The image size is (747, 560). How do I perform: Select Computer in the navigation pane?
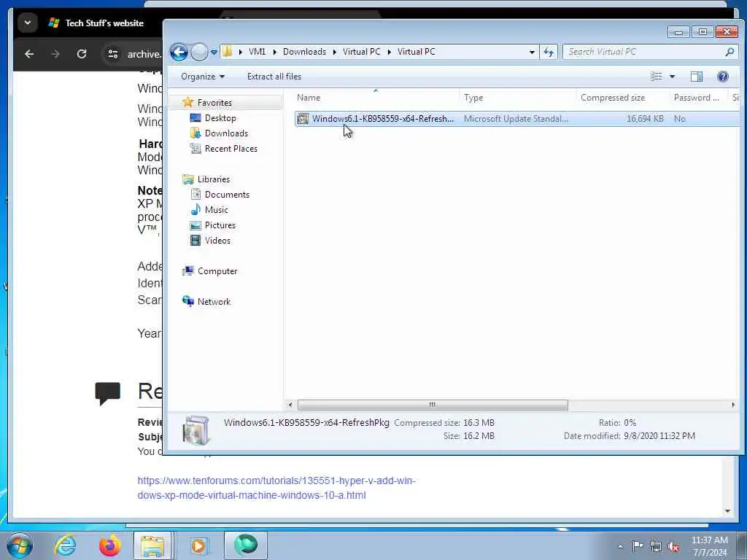pyautogui.click(x=217, y=271)
